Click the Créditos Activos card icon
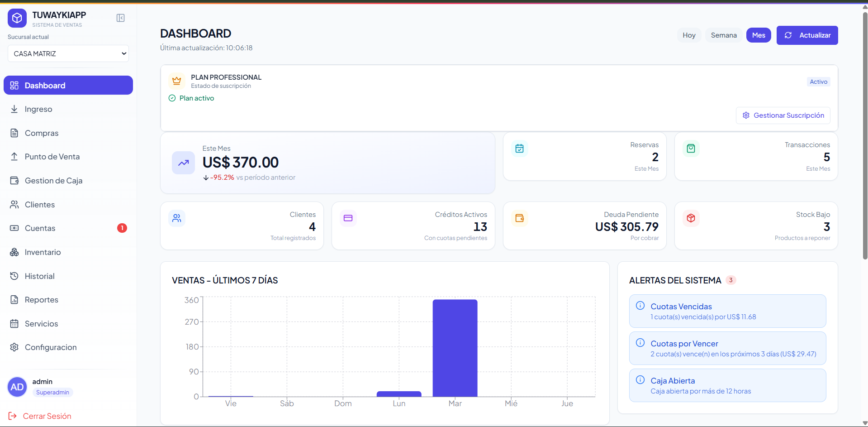This screenshot has height=427, width=868. [348, 218]
